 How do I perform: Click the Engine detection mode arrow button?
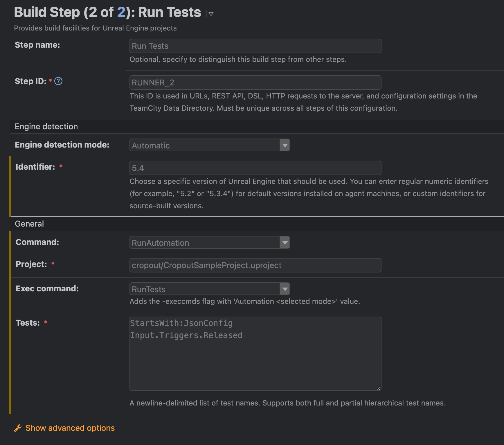click(x=285, y=145)
